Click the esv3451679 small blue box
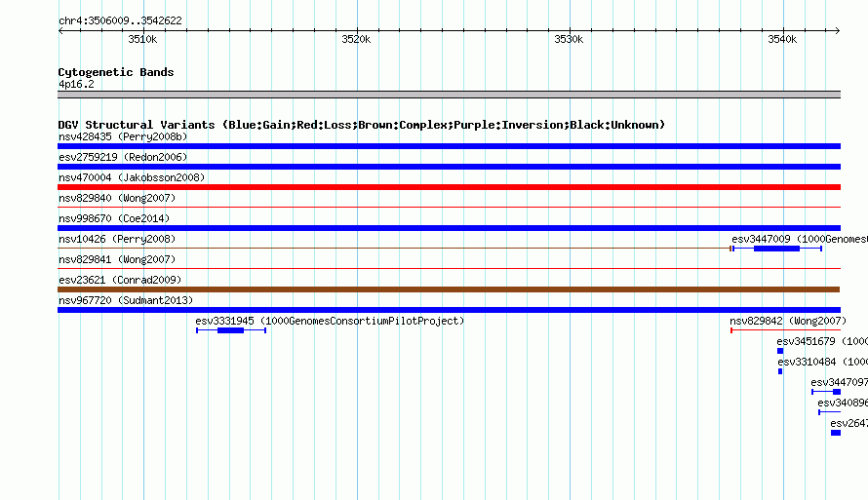868x500 pixels. [780, 351]
